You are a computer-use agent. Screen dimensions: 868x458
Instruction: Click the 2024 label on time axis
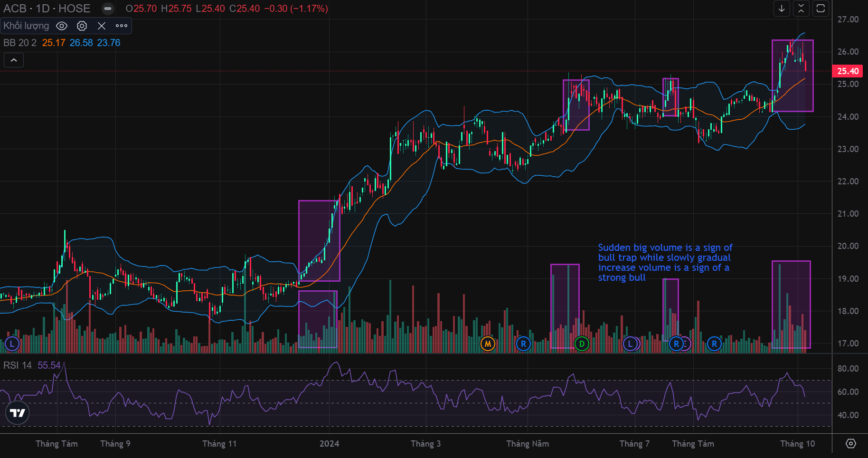pyautogui.click(x=329, y=444)
